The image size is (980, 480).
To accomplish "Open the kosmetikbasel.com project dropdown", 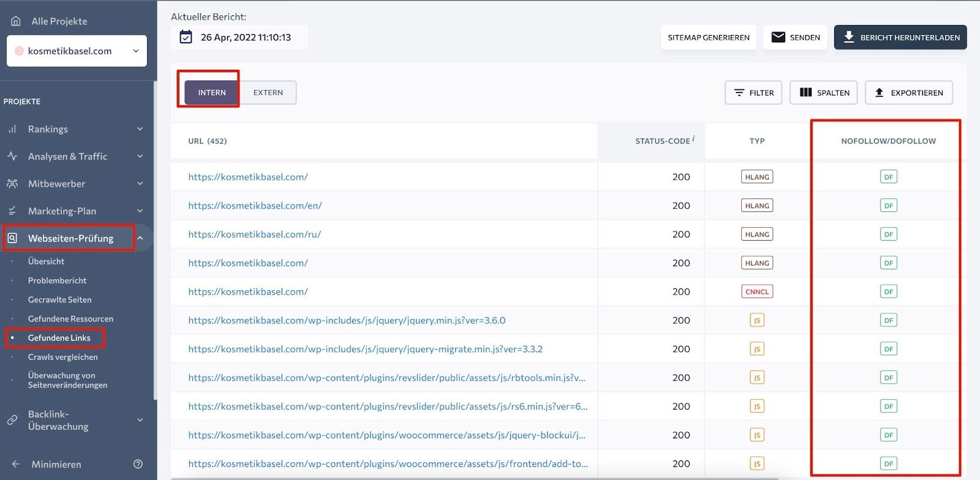I will point(77,51).
